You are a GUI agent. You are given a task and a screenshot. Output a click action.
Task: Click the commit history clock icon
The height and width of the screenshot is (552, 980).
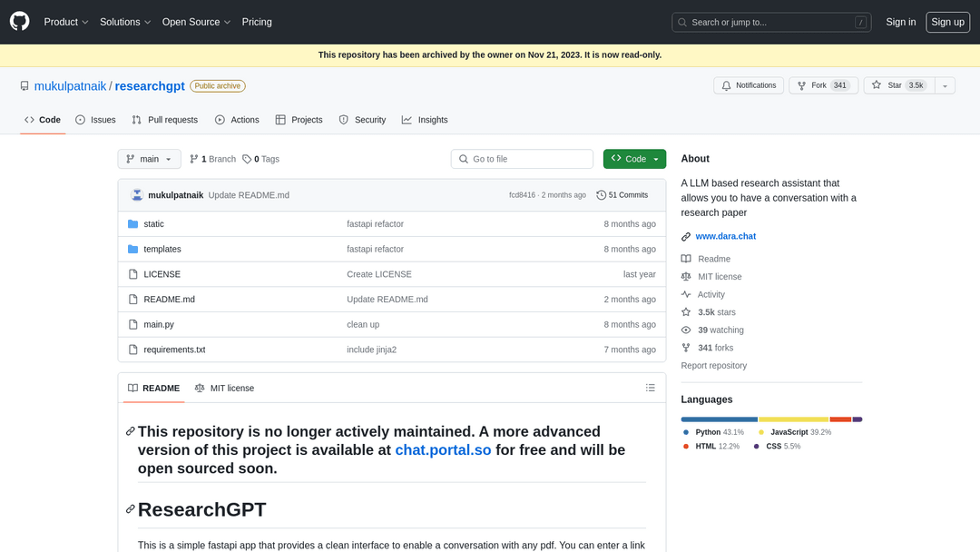pyautogui.click(x=601, y=195)
